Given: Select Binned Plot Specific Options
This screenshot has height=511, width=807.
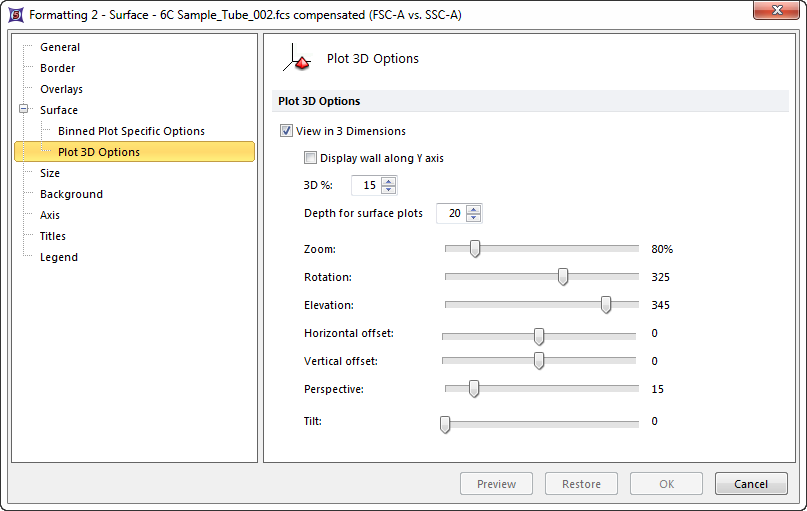Looking at the screenshot, I should pyautogui.click(x=131, y=131).
